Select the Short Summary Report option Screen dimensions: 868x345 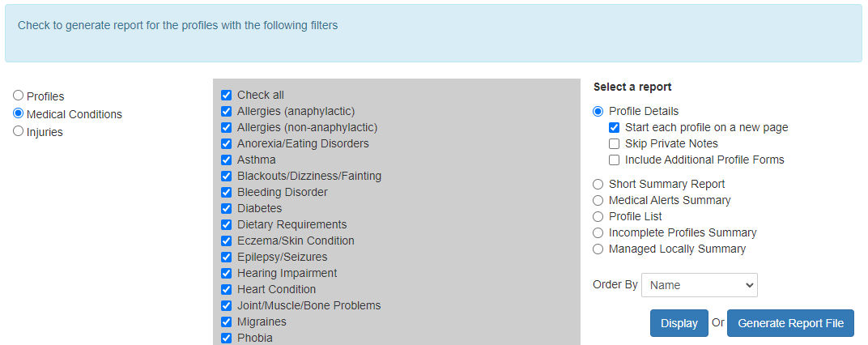[598, 184]
